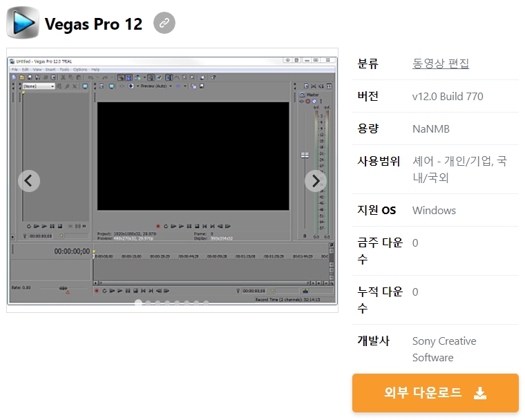Select the last carousel indicator dot
This screenshot has height=420, width=525.
[x=207, y=303]
